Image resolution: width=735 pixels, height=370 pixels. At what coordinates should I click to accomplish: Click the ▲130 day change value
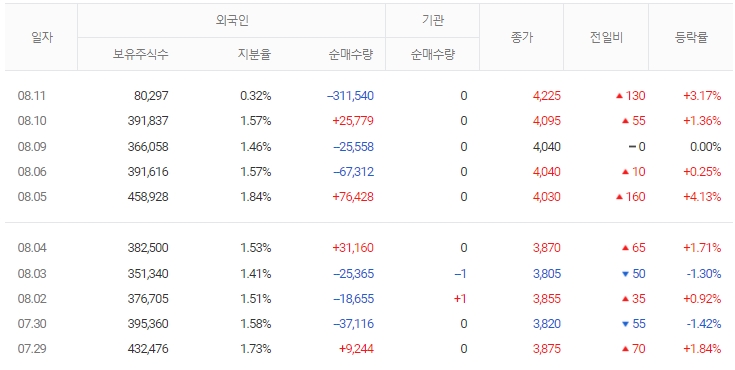630,96
